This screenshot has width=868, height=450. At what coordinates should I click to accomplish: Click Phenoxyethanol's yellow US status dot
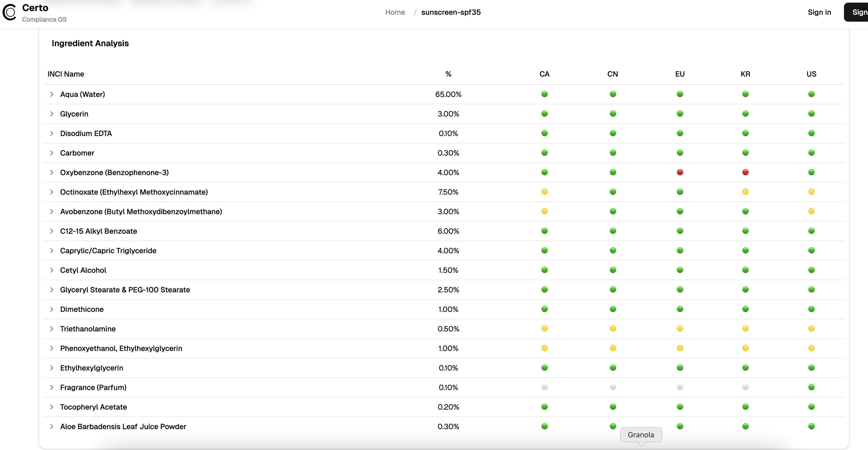[812, 348]
